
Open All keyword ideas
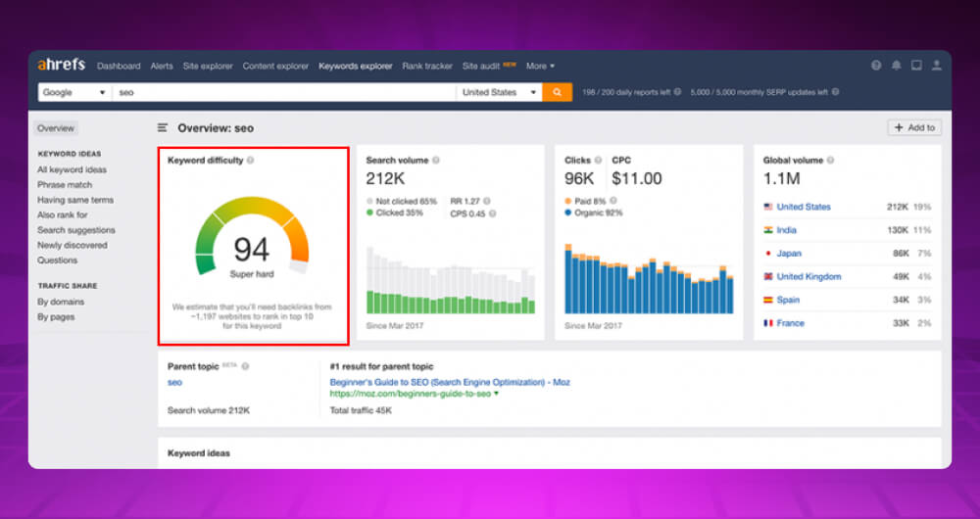(72, 169)
